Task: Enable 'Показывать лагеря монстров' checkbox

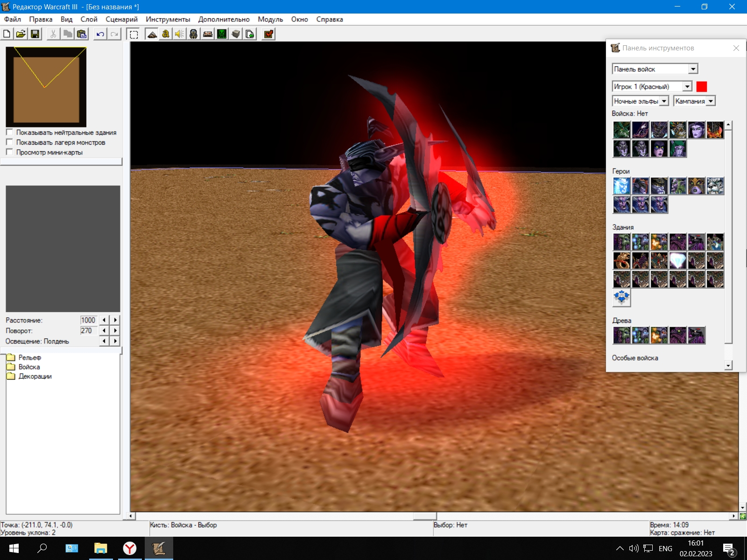Action: click(x=9, y=142)
